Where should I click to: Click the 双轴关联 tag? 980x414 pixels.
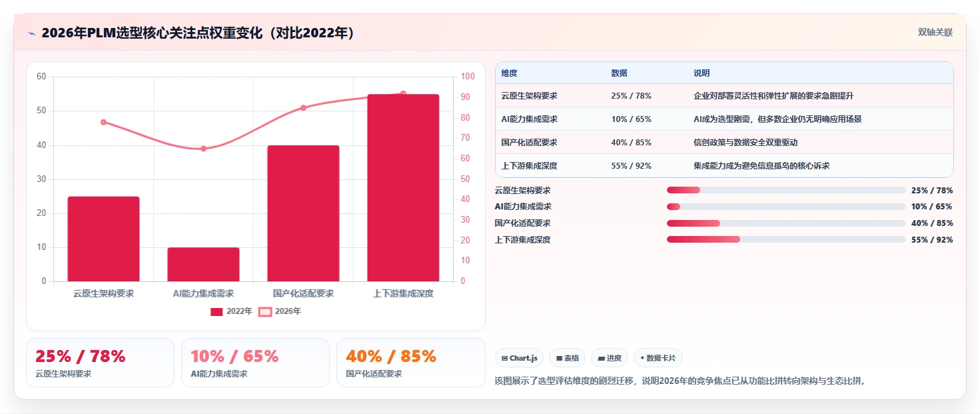click(x=935, y=32)
